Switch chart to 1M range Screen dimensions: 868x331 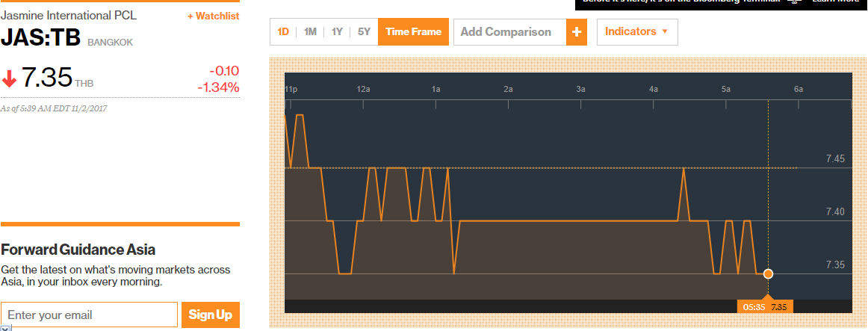pos(310,31)
